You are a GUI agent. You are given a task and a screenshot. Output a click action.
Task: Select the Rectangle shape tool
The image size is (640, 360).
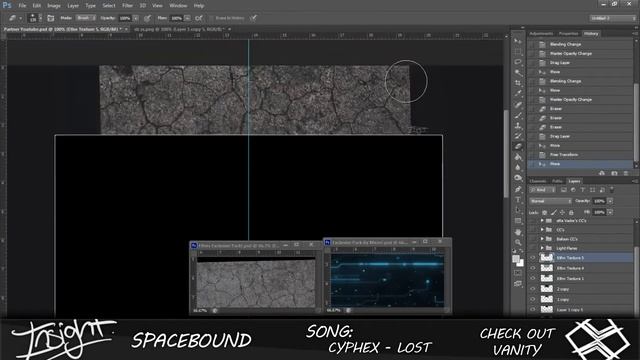[x=518, y=221]
